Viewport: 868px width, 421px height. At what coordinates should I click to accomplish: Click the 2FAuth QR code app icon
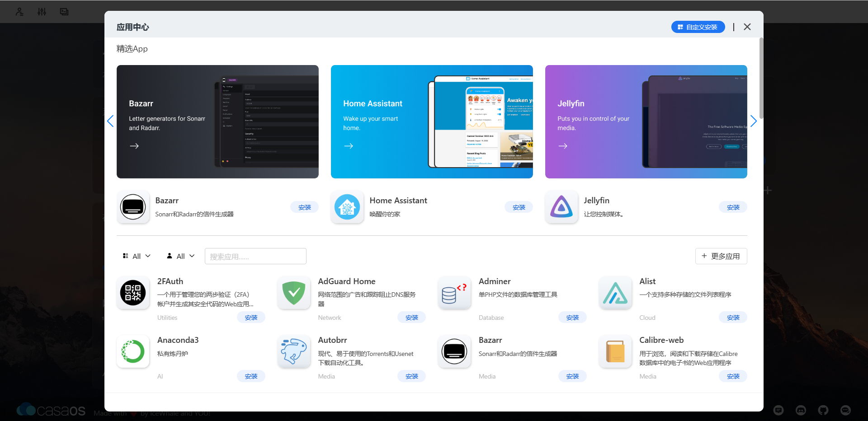click(133, 293)
